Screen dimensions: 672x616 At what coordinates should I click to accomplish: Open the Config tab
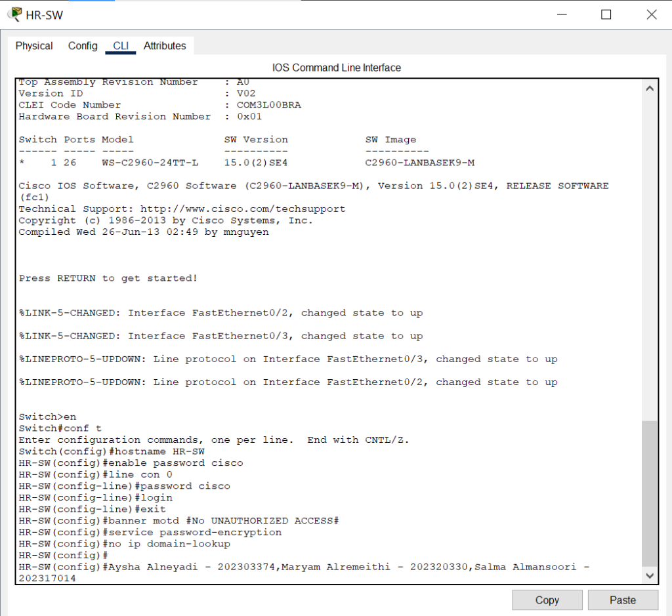pos(83,46)
